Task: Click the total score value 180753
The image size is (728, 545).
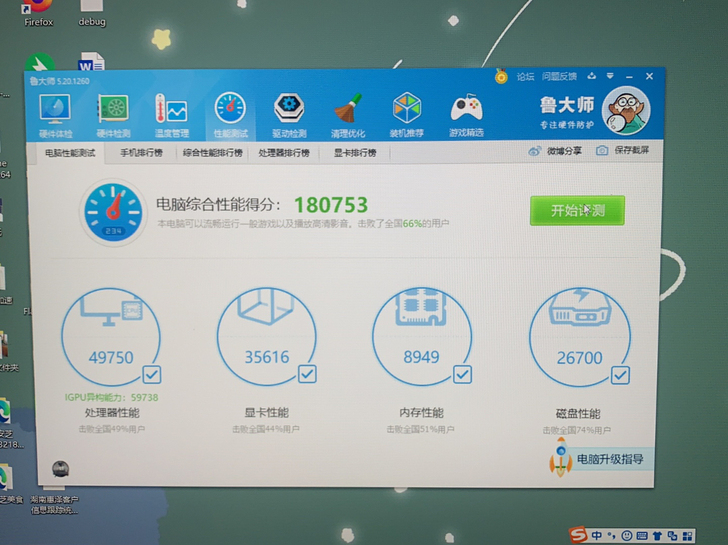Action: 331,205
